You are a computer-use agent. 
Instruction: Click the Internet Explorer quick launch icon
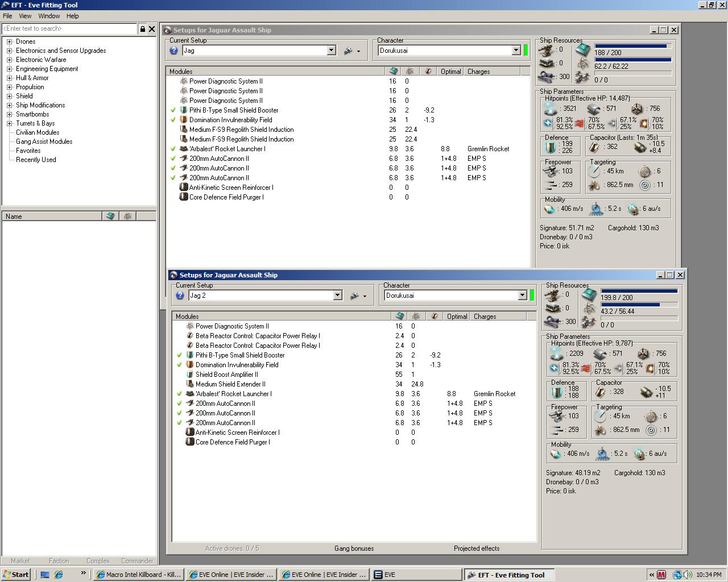coord(59,575)
